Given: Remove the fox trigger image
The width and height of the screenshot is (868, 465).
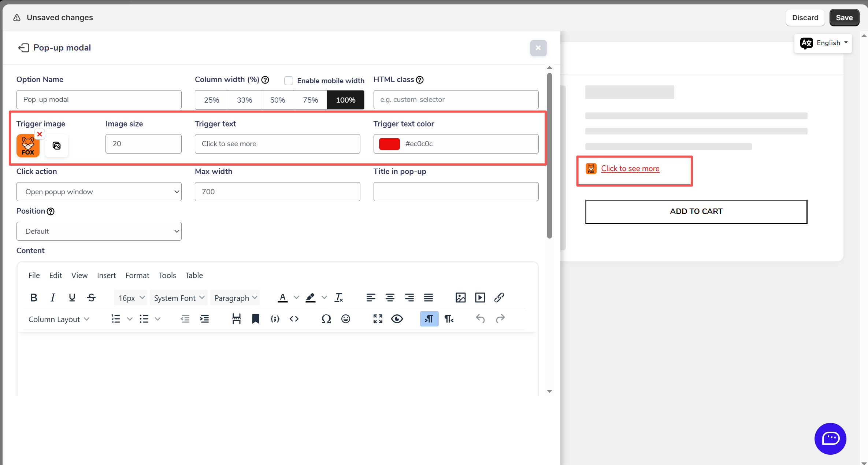Looking at the screenshot, I should 40,134.
